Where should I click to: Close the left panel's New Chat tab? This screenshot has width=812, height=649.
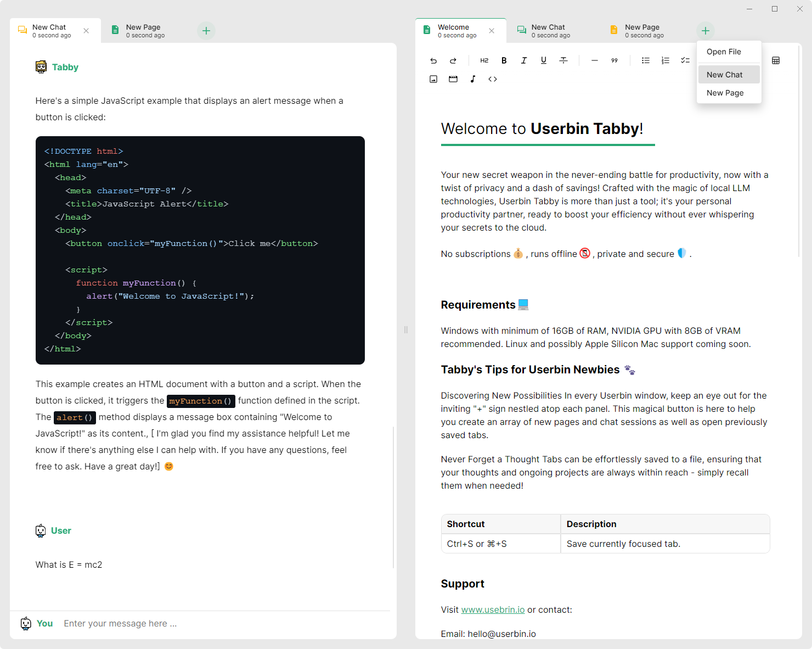(x=86, y=31)
